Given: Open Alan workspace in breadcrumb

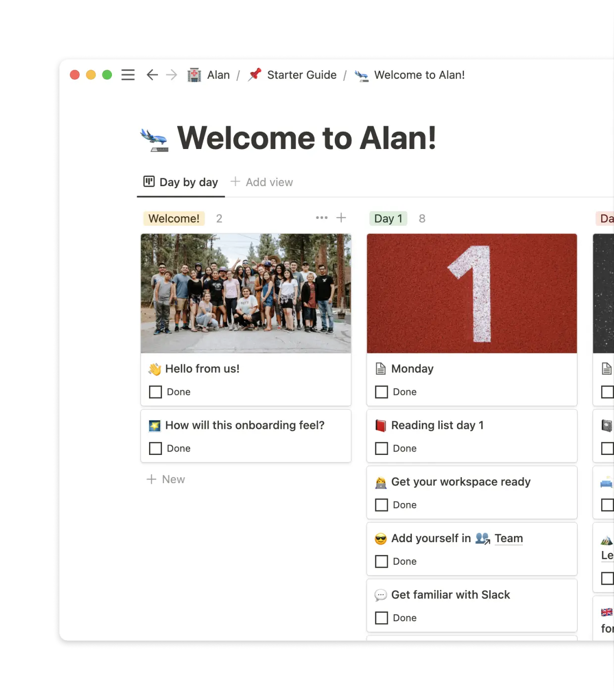Looking at the screenshot, I should (218, 75).
